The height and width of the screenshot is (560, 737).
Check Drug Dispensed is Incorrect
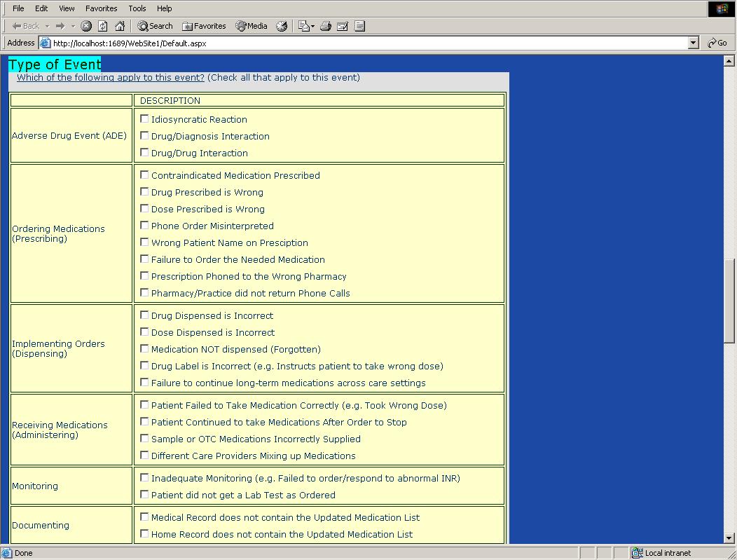144,315
